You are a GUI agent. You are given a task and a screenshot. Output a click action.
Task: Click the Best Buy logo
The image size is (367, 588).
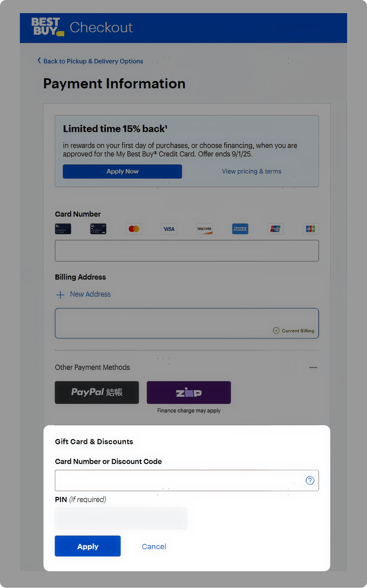48,27
